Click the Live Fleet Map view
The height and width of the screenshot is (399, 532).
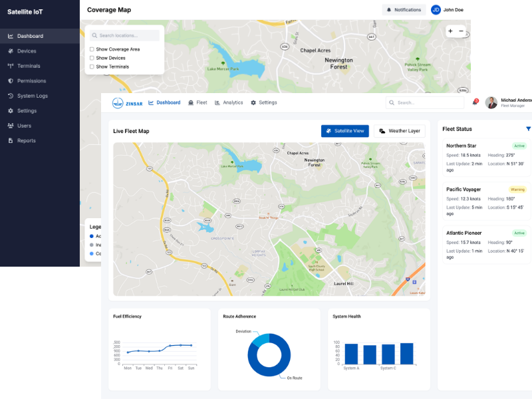point(269,219)
